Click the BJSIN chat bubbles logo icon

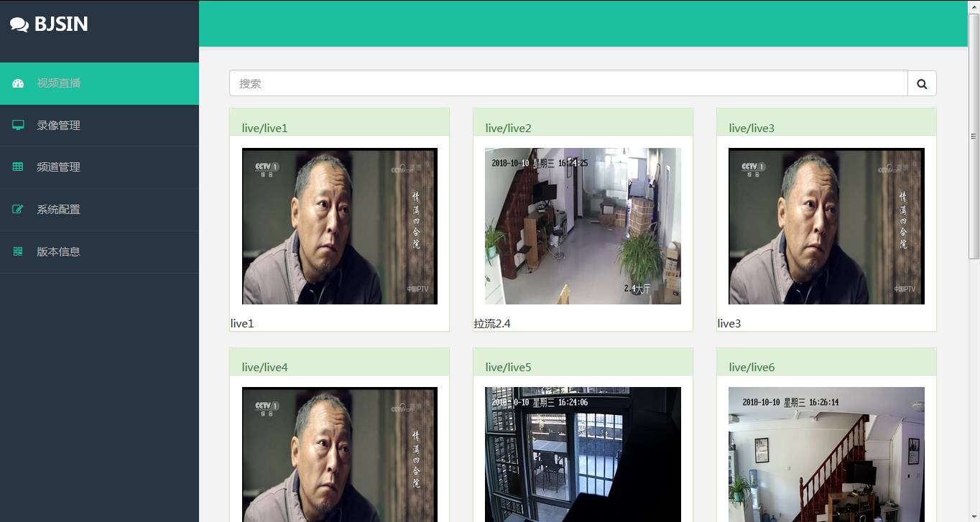coord(19,25)
